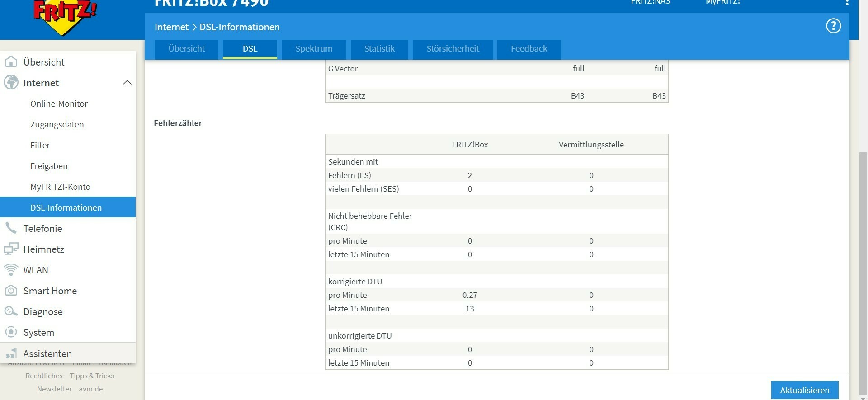Click the Fehlerzähler heading
Viewport: 868px width, 400px height.
(x=178, y=123)
